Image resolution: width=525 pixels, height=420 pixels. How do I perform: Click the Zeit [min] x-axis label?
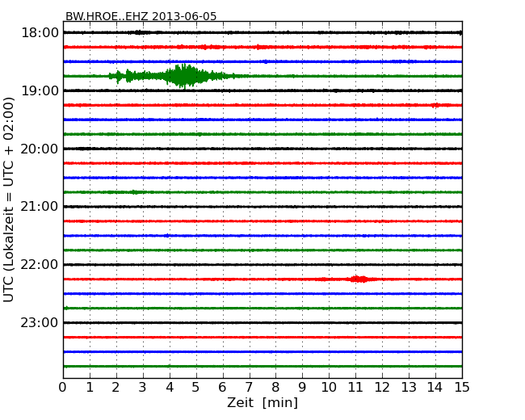click(x=262, y=402)
